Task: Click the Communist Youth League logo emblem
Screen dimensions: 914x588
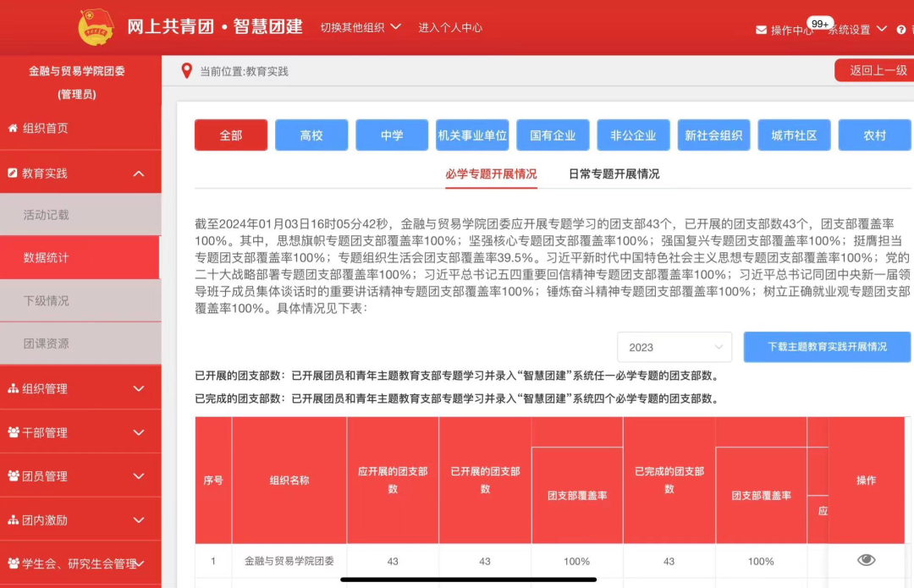Action: pyautogui.click(x=96, y=27)
